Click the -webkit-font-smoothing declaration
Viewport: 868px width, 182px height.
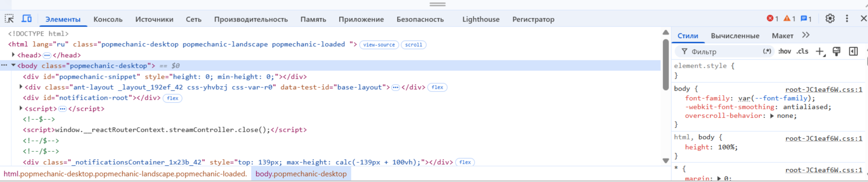pos(758,107)
